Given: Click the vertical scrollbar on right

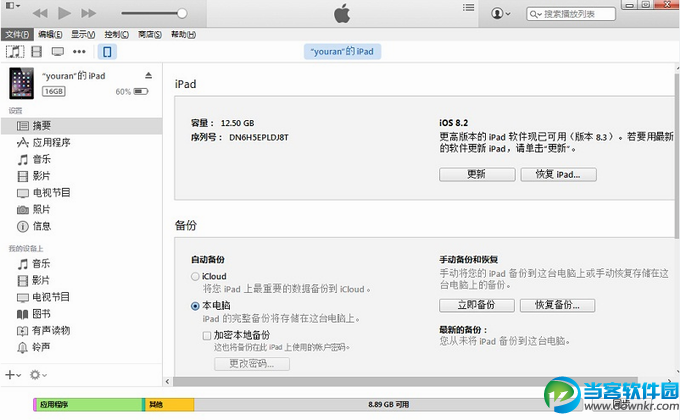Looking at the screenshot, I should [677, 156].
